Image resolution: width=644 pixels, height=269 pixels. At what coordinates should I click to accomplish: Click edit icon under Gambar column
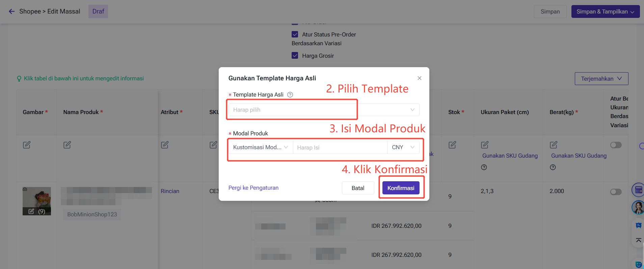tap(27, 145)
